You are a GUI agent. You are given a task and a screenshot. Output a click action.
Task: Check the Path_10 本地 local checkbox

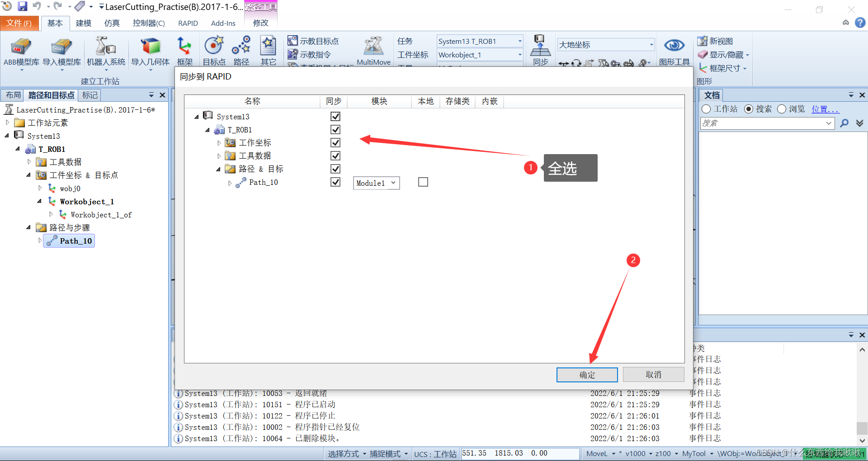click(x=423, y=182)
